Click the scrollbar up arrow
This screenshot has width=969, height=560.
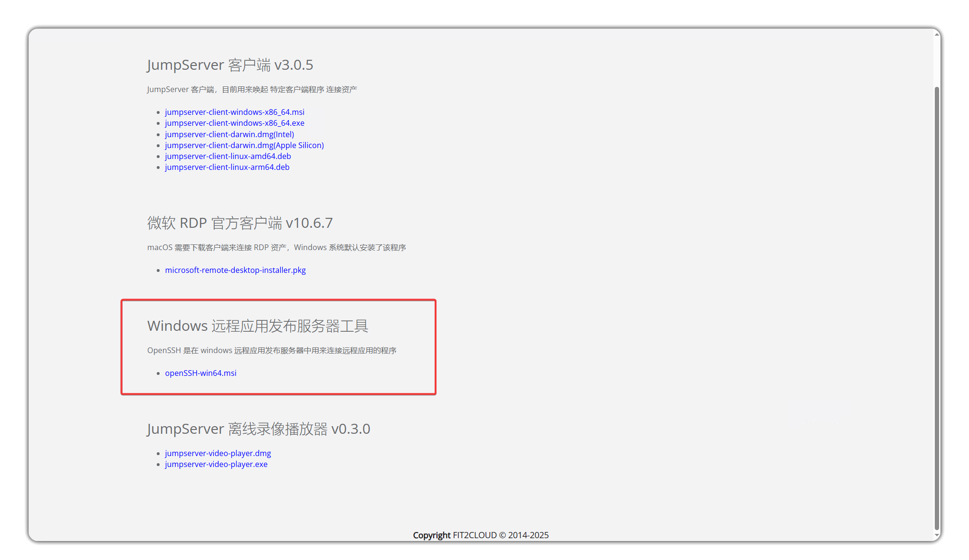937,34
